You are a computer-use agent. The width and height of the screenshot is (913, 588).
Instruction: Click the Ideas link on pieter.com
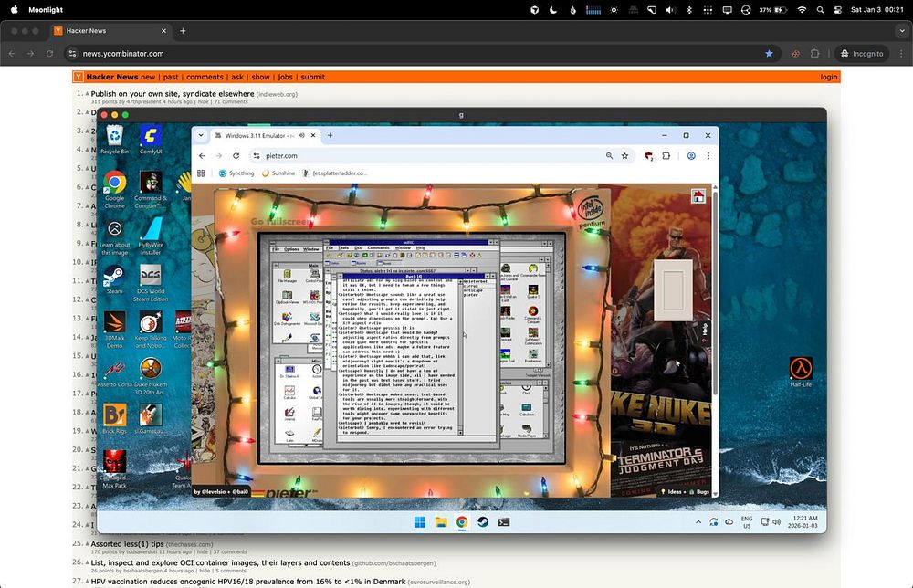click(671, 492)
